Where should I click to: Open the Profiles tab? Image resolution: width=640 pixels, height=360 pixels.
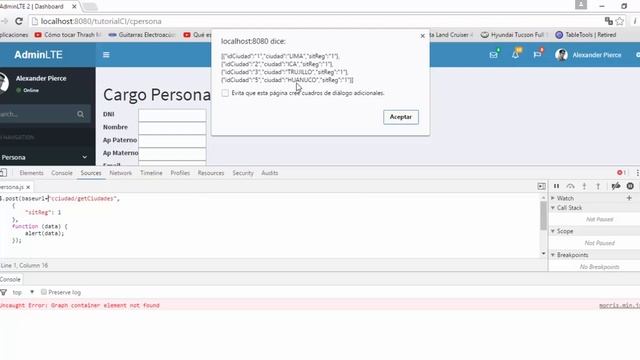tap(180, 173)
